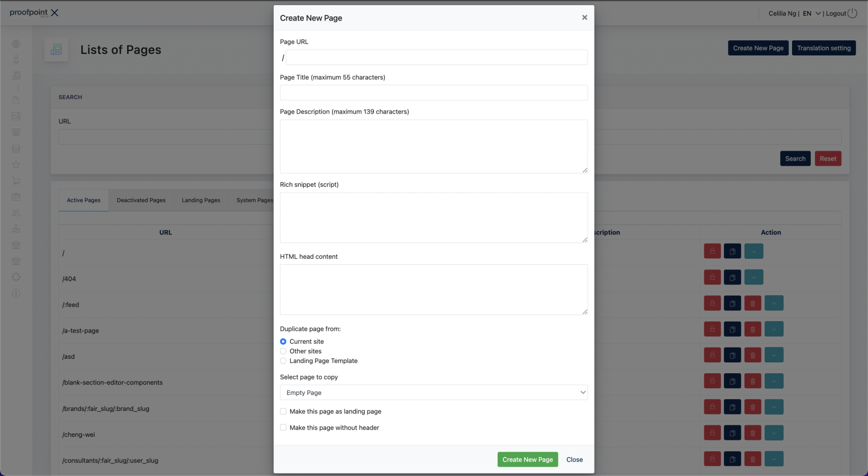The width and height of the screenshot is (868, 476).
Task: Click the lock icon for the /:feed row
Action: click(712, 303)
